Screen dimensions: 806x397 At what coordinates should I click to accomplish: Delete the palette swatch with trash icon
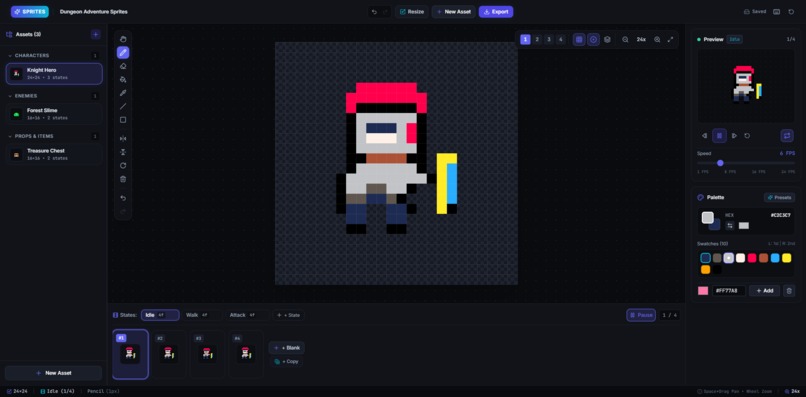[789, 291]
